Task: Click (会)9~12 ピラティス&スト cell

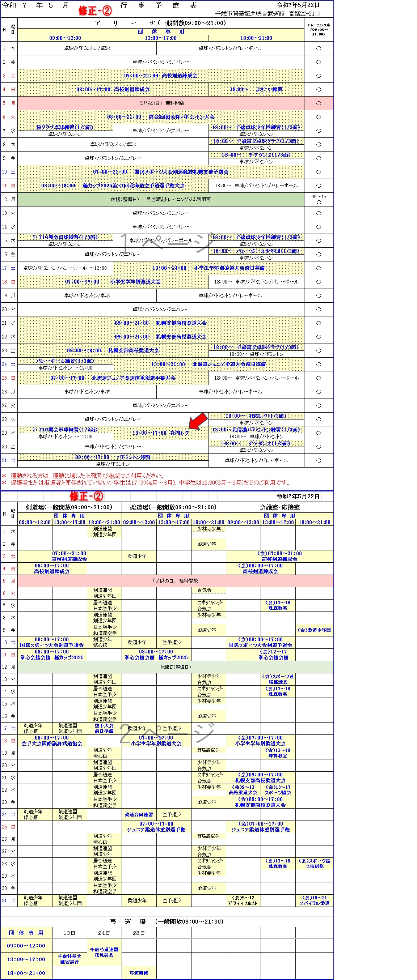Action: [x=243, y=900]
